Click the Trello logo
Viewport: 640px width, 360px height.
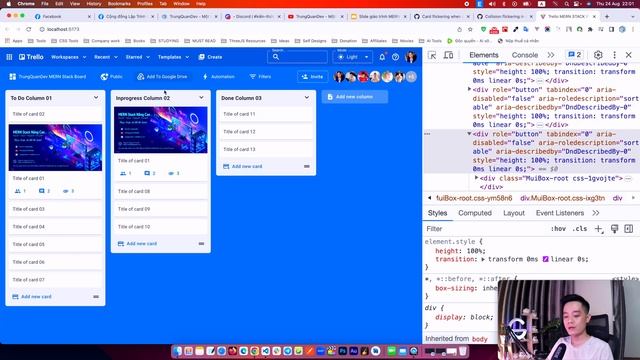tap(31, 57)
